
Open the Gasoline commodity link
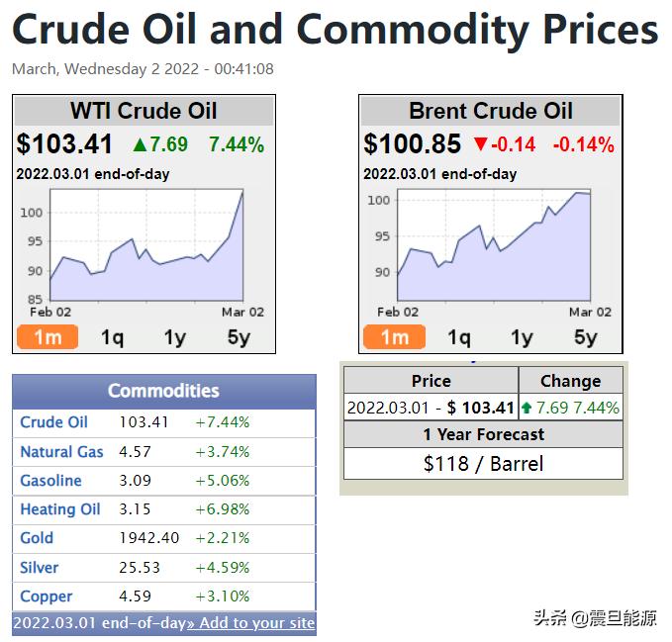pos(50,481)
